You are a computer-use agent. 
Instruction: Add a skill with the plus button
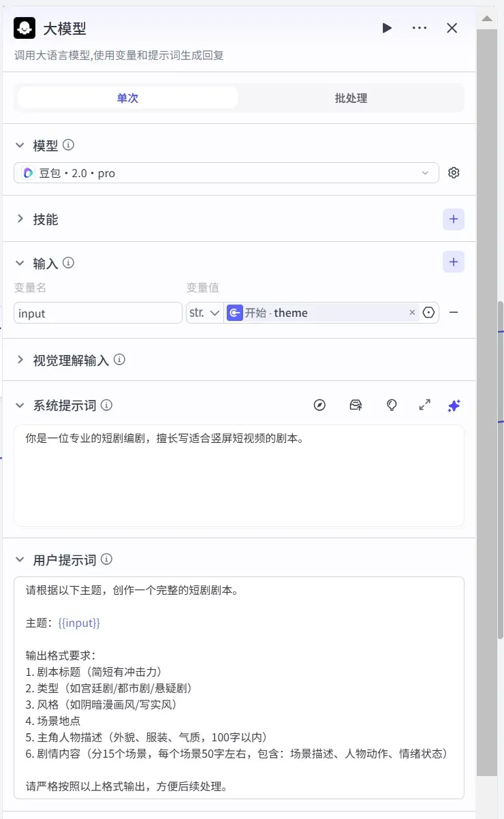pyautogui.click(x=454, y=219)
